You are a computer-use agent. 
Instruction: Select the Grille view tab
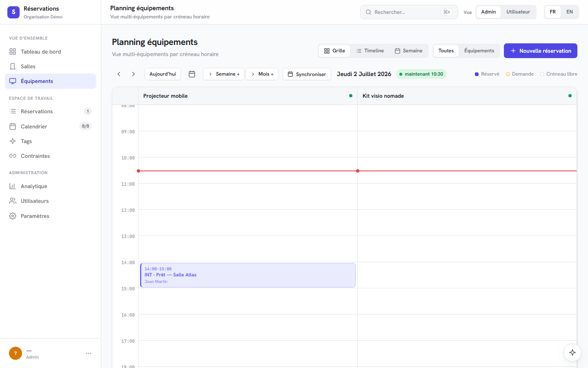[334, 51]
